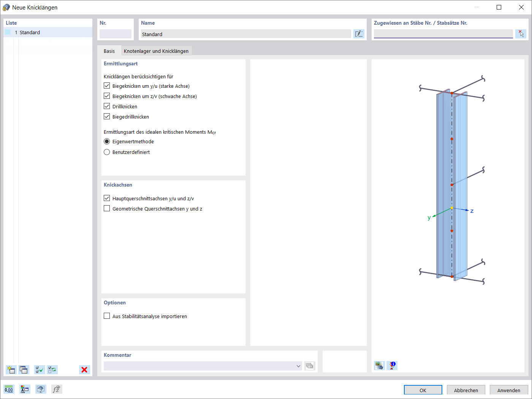The width and height of the screenshot is (532, 399).
Task: Maximize the Neue Knicklängen window
Action: click(499, 7)
